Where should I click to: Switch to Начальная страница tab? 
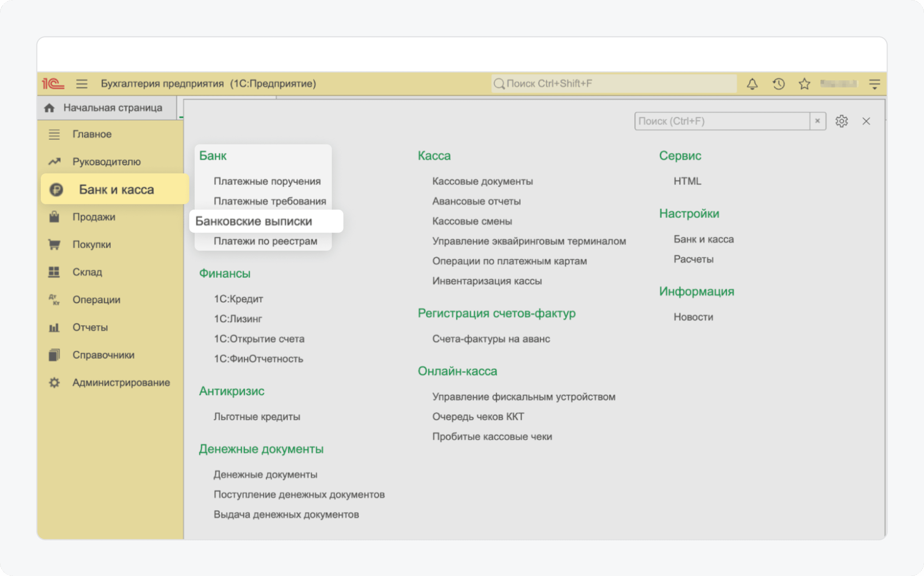point(107,108)
